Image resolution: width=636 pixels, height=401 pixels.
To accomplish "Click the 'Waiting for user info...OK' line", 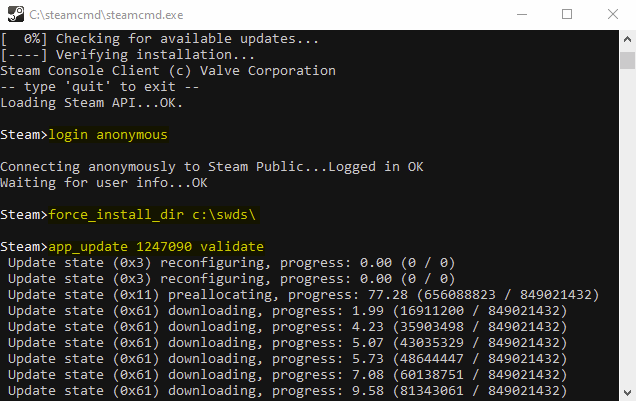I will coord(104,183).
